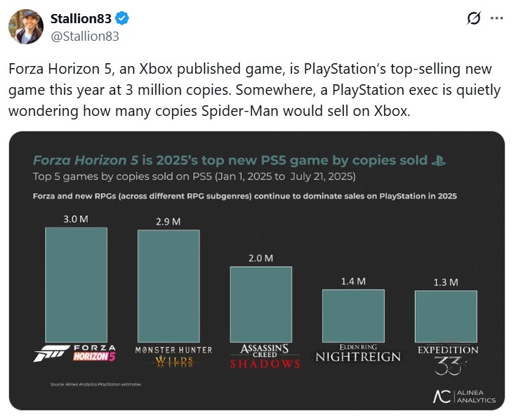Viewport: 516px width, 420px height.
Task: Click the blue verified checkmark badge
Action: 121,18
